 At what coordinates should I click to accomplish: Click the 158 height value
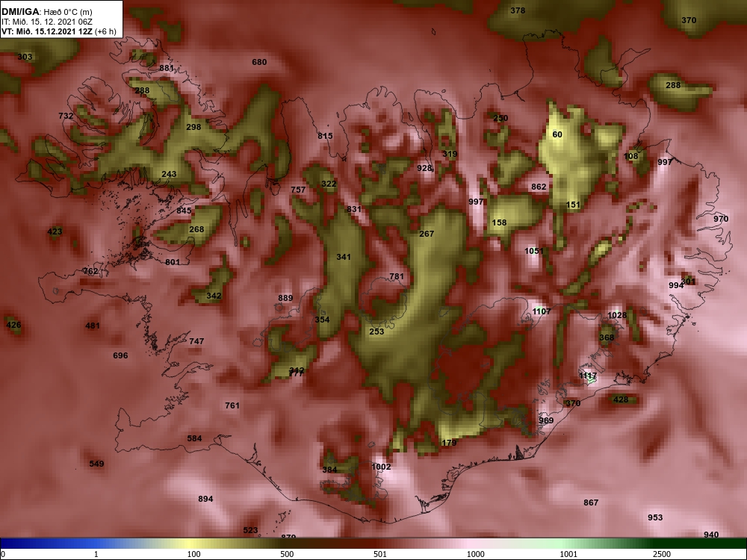499,223
